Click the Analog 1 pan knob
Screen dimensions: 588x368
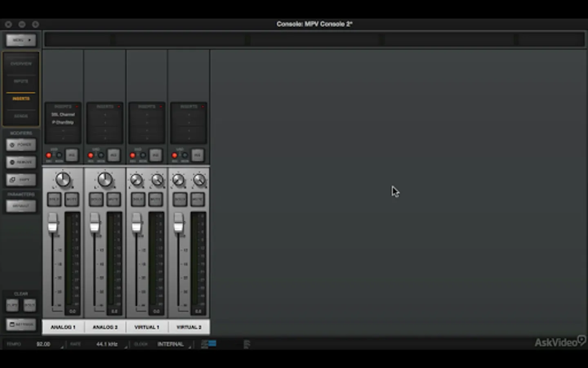63,180
